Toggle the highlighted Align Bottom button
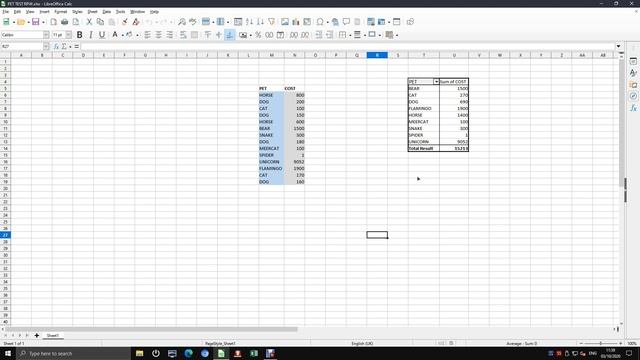This screenshot has height=360, width=640. pyautogui.click(x=230, y=35)
